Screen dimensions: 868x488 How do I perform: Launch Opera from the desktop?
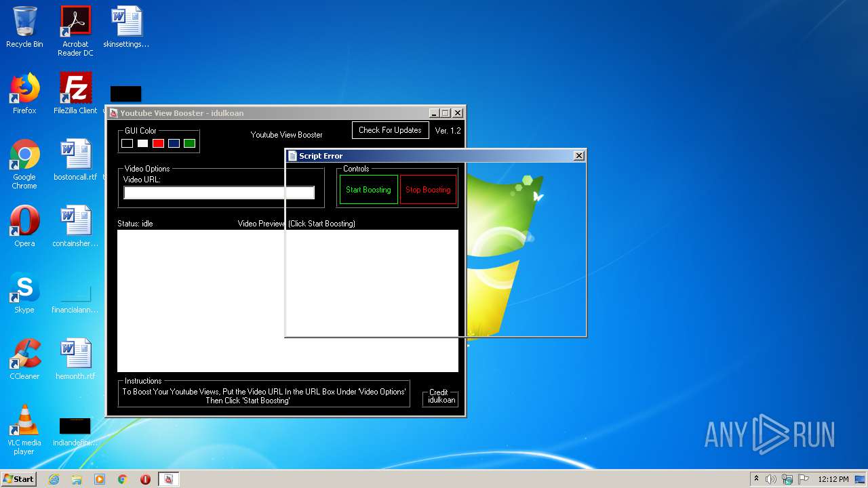24,226
